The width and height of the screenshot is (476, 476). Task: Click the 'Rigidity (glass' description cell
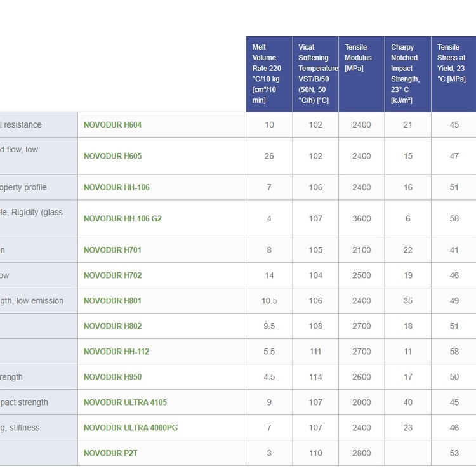pyautogui.click(x=39, y=218)
